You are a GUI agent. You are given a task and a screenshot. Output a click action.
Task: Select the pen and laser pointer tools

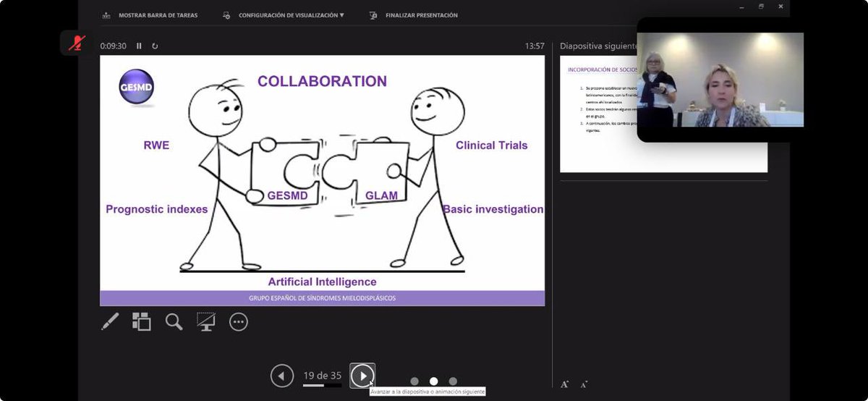110,321
